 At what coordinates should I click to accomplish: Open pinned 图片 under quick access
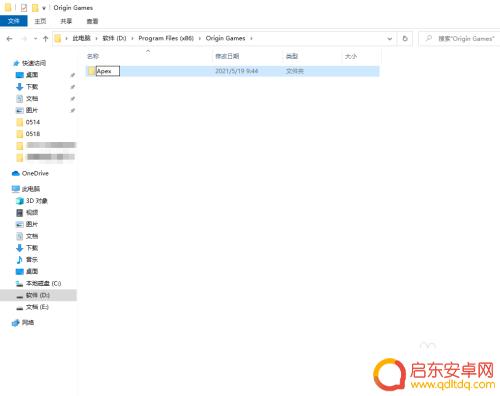pos(32,110)
